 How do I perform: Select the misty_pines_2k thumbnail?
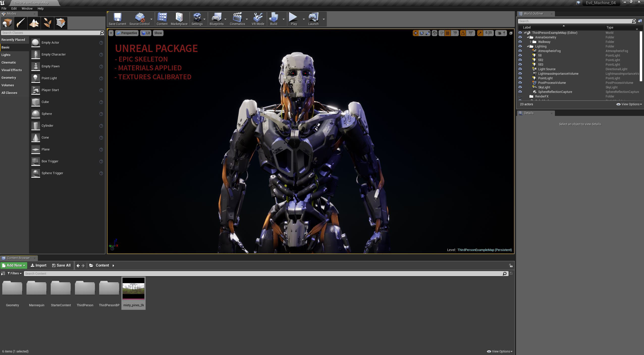point(133,288)
